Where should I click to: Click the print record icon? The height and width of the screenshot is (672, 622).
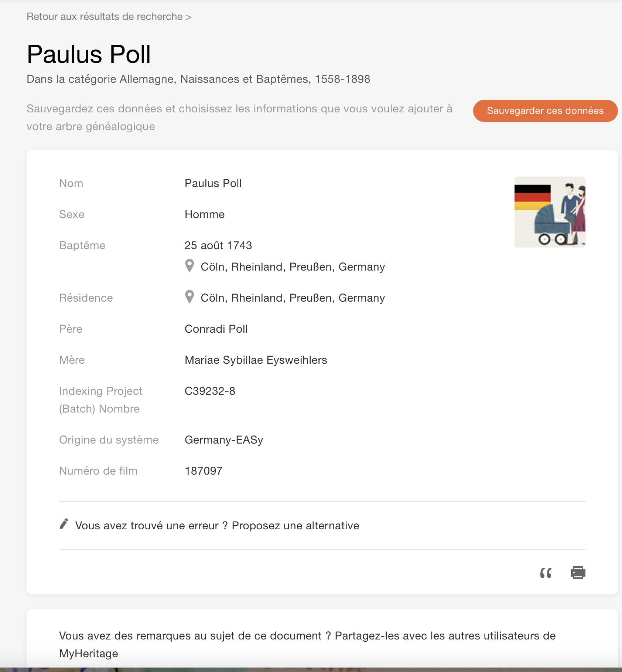click(578, 573)
